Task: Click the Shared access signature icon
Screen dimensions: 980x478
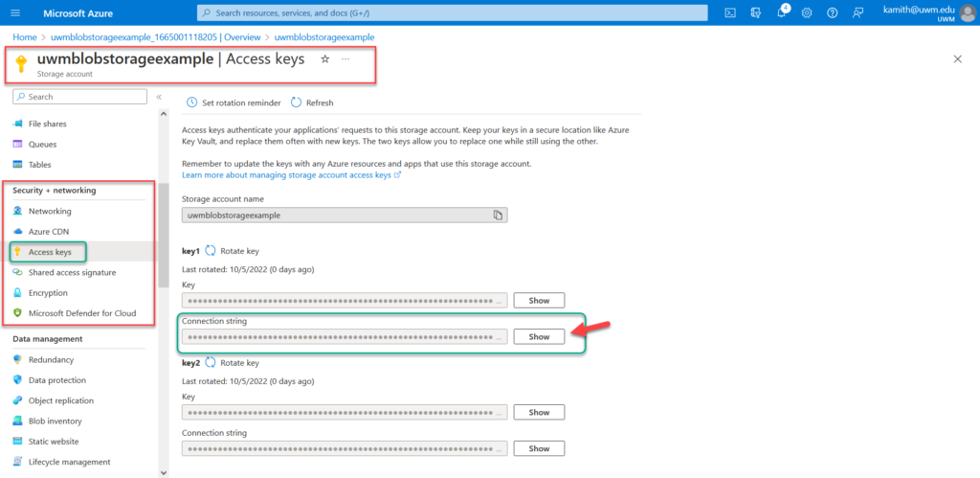Action: [x=18, y=272]
